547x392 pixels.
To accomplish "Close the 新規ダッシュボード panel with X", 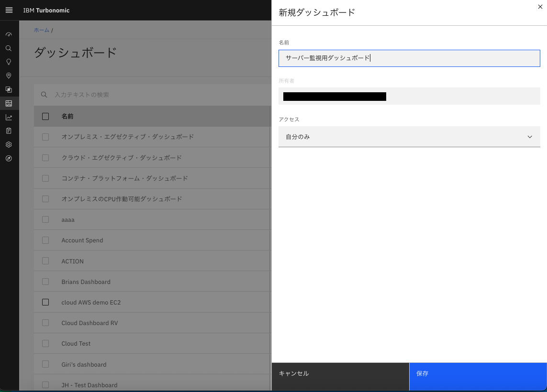I will point(540,7).
